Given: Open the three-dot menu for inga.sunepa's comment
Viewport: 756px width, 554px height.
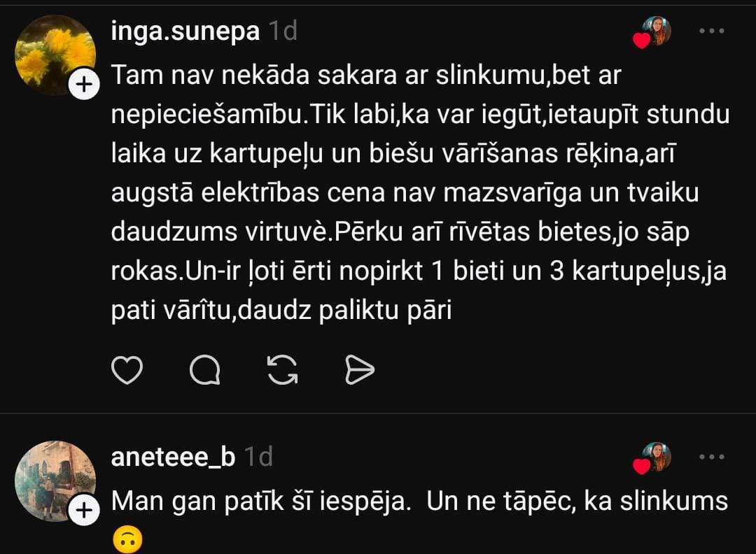Looking at the screenshot, I should 712,31.
